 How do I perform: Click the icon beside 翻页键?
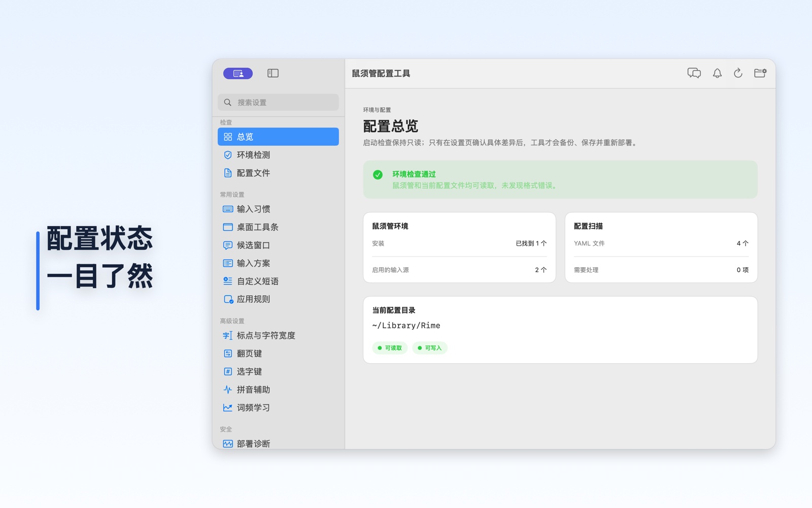point(228,354)
